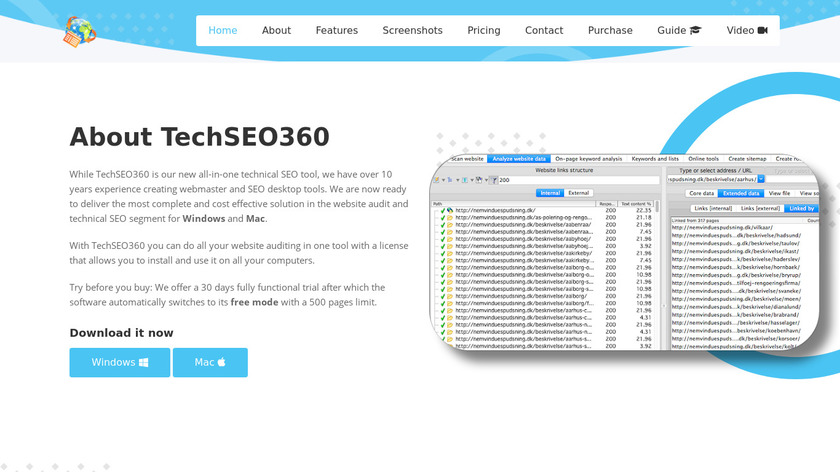Open the On-page keyword analysis tab
The image size is (840, 472).
[x=588, y=159]
